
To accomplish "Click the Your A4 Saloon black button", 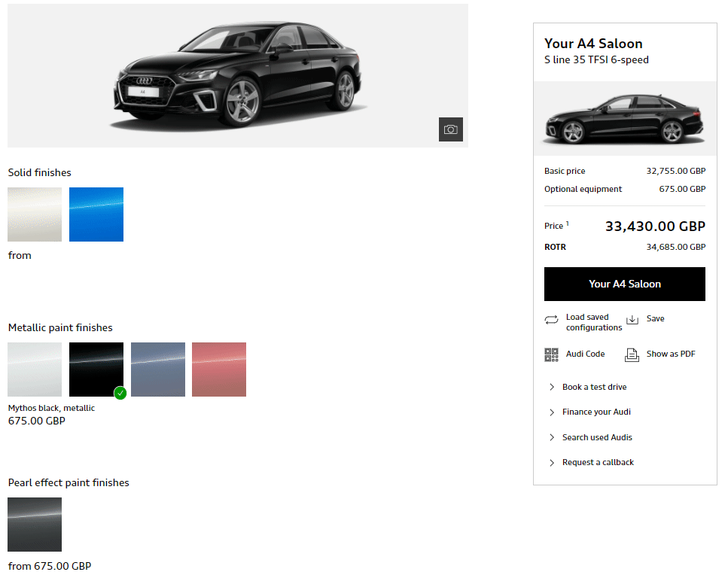I will (x=624, y=284).
